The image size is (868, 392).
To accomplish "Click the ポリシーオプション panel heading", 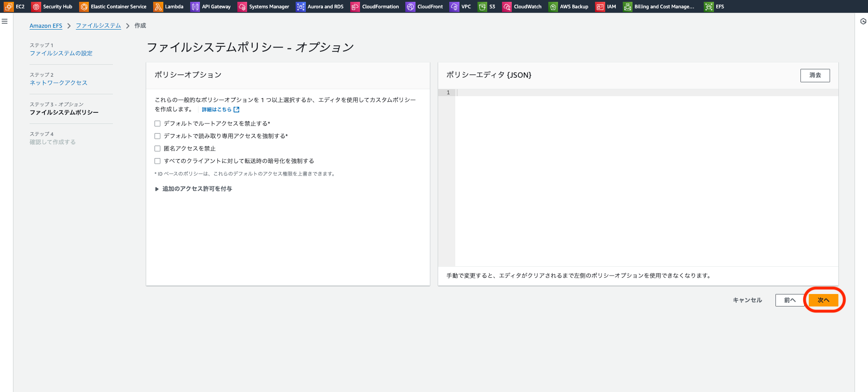I will [x=188, y=75].
